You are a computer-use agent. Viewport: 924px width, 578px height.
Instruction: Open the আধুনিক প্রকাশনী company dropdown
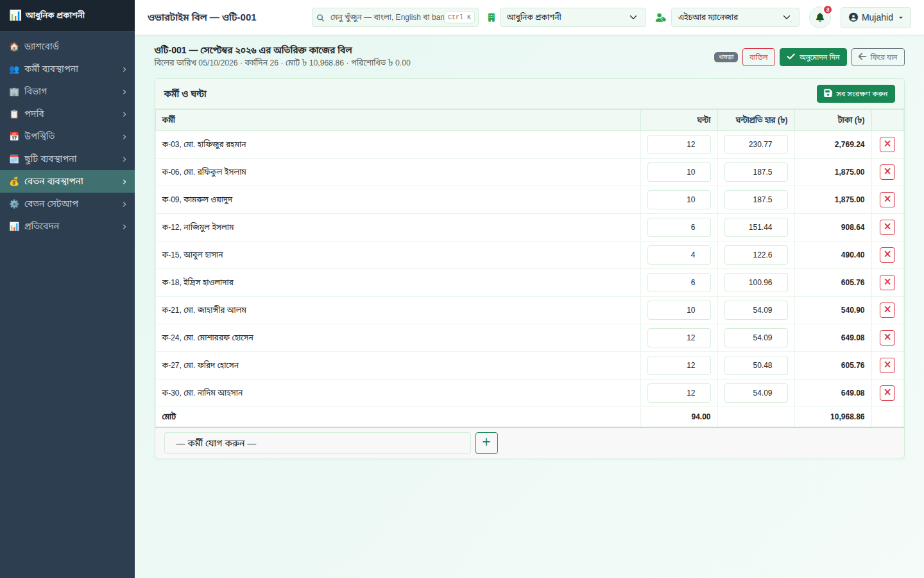pyautogui.click(x=572, y=17)
